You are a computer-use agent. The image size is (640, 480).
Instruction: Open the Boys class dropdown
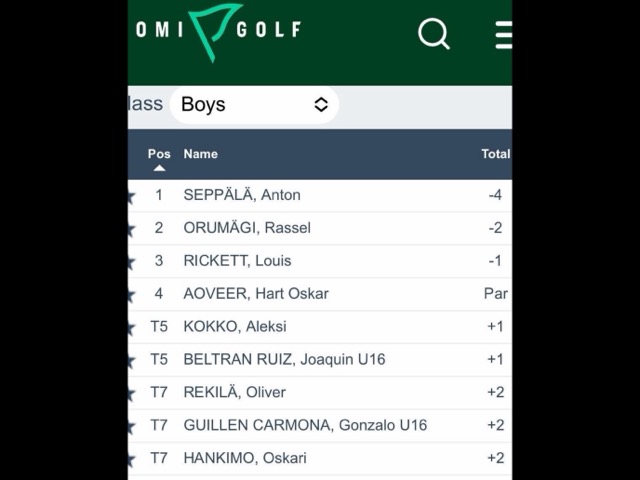tap(254, 104)
